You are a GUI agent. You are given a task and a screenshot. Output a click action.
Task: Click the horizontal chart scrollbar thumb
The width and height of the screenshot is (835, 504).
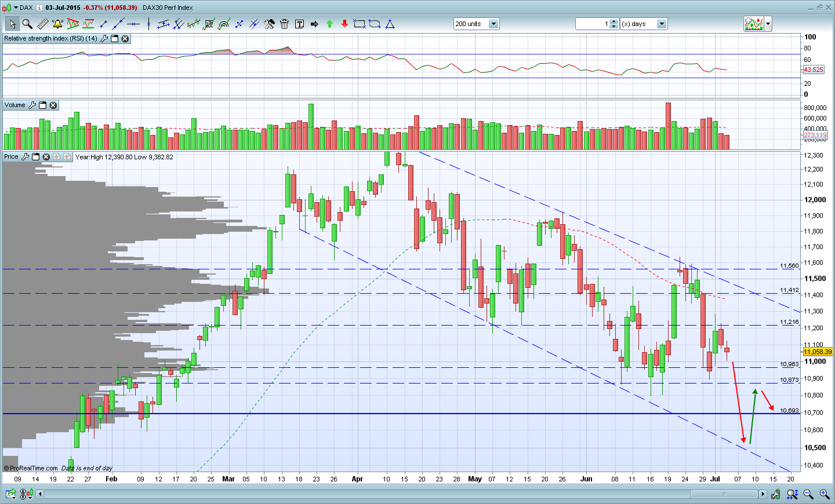click(x=724, y=494)
